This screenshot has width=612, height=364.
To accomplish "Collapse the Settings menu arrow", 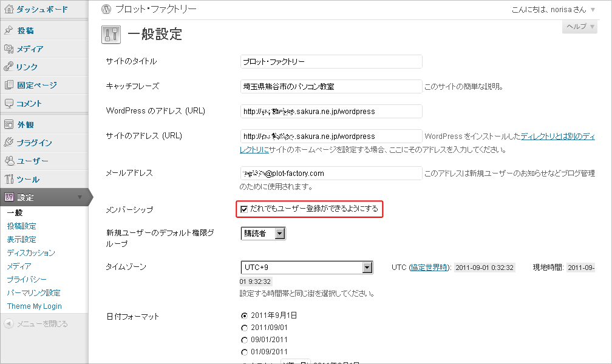I will pos(80,197).
